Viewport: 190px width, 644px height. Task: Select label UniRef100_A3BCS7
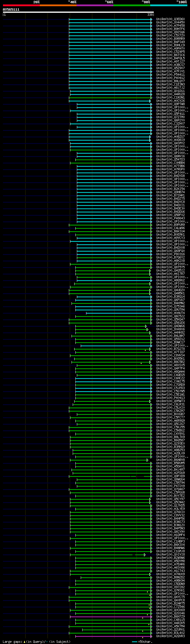click(x=170, y=65)
